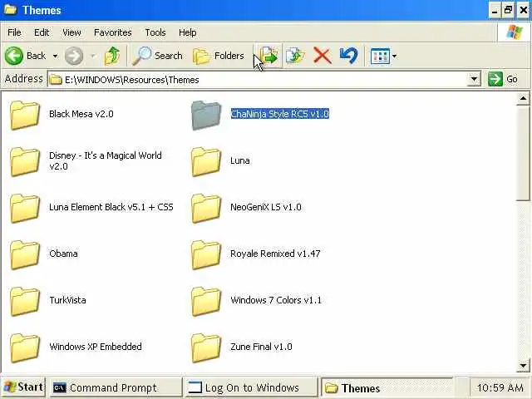Select the Windows XP Embedded folder icon
This screenshot has height=399, width=532.
pyautogui.click(x=24, y=347)
